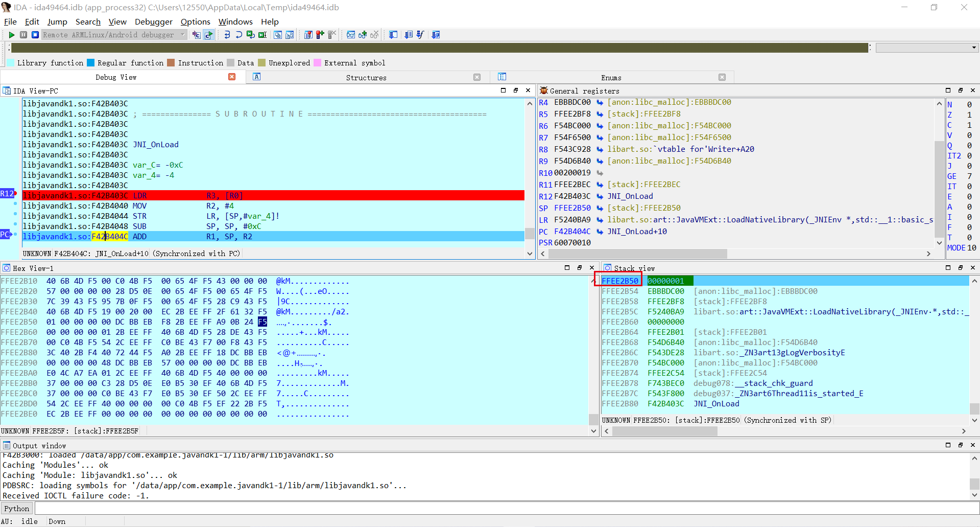Jump via arrow next to LR register
The width and height of the screenshot is (980, 527).
click(x=600, y=220)
